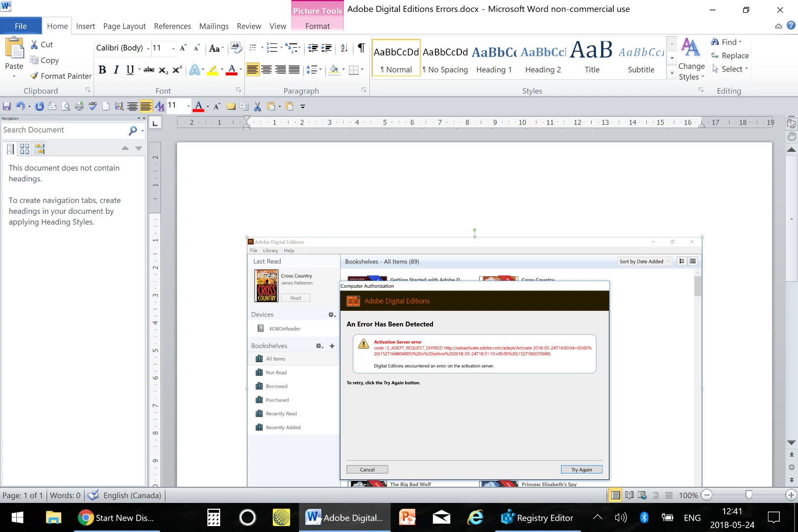Open the Line Spacing dropdown

pyautogui.click(x=314, y=70)
